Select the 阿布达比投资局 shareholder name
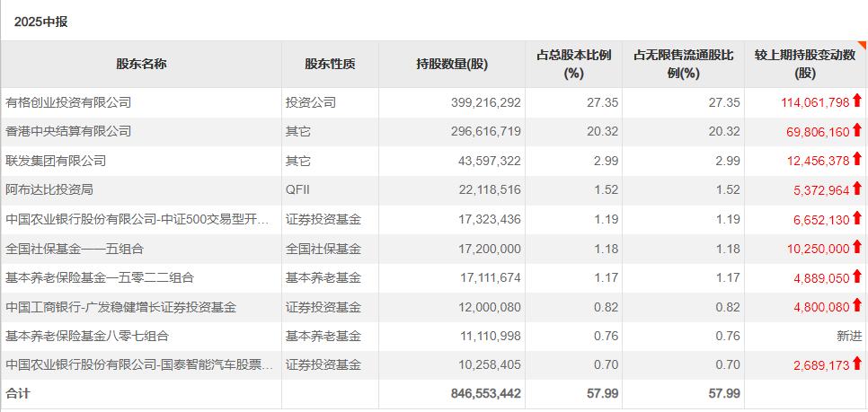 click(49, 189)
